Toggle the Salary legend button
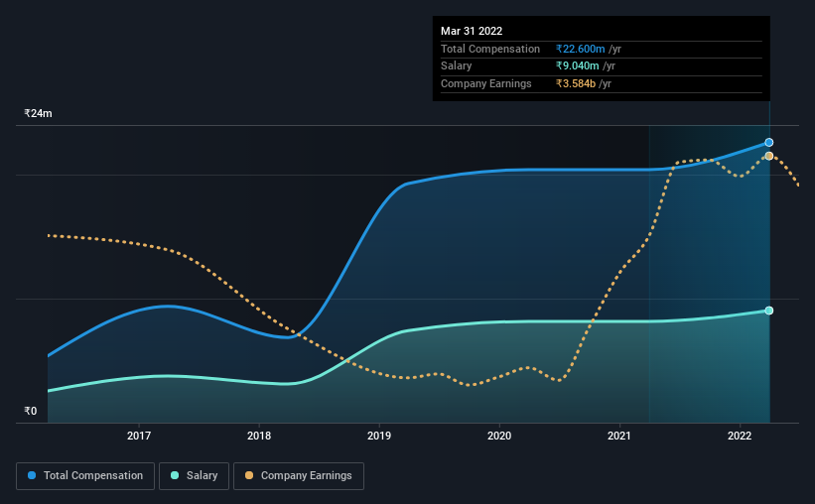The image size is (815, 504). [194, 476]
